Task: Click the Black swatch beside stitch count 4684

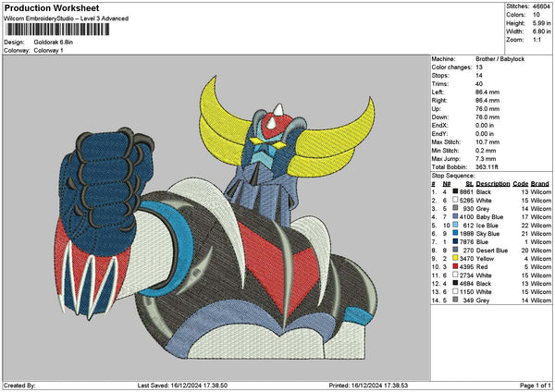Action: tap(455, 283)
